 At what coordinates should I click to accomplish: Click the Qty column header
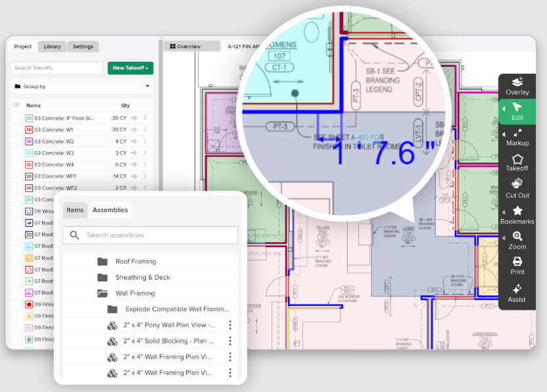point(125,105)
